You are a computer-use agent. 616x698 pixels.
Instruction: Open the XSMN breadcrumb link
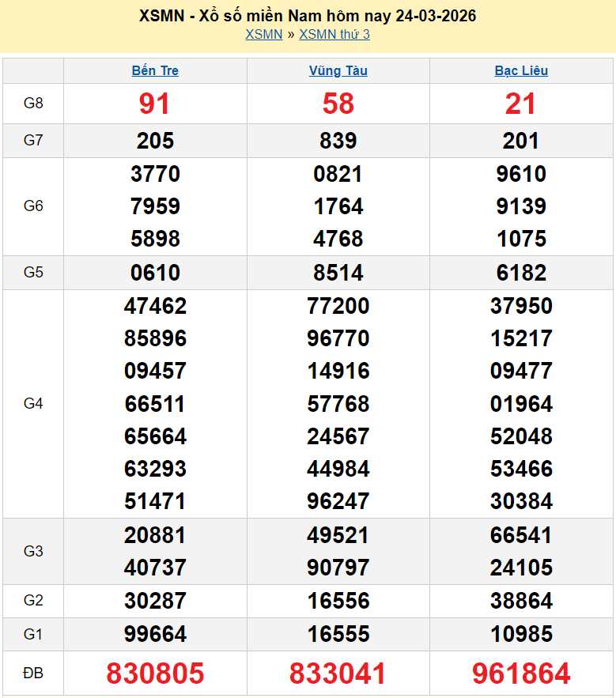click(263, 34)
